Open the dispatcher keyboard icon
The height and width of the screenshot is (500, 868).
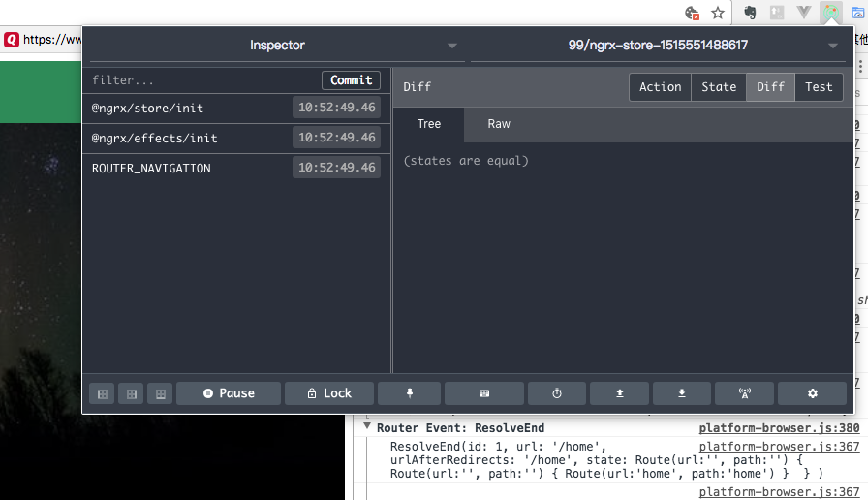tap(484, 393)
